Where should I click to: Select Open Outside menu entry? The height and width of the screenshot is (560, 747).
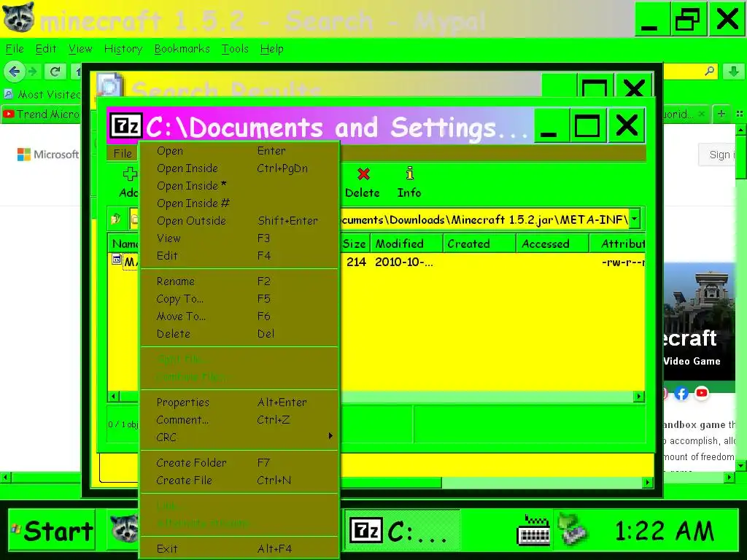(239, 221)
